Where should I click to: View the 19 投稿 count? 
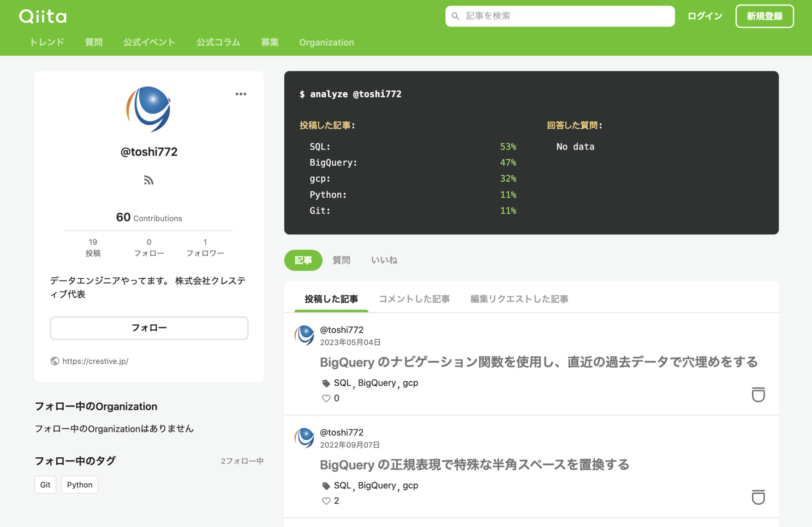click(x=93, y=248)
